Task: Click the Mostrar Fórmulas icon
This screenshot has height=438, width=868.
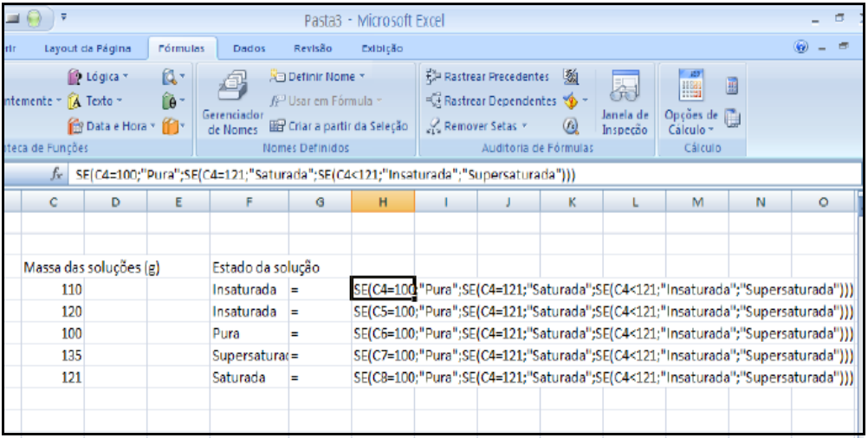Action: pyautogui.click(x=572, y=77)
